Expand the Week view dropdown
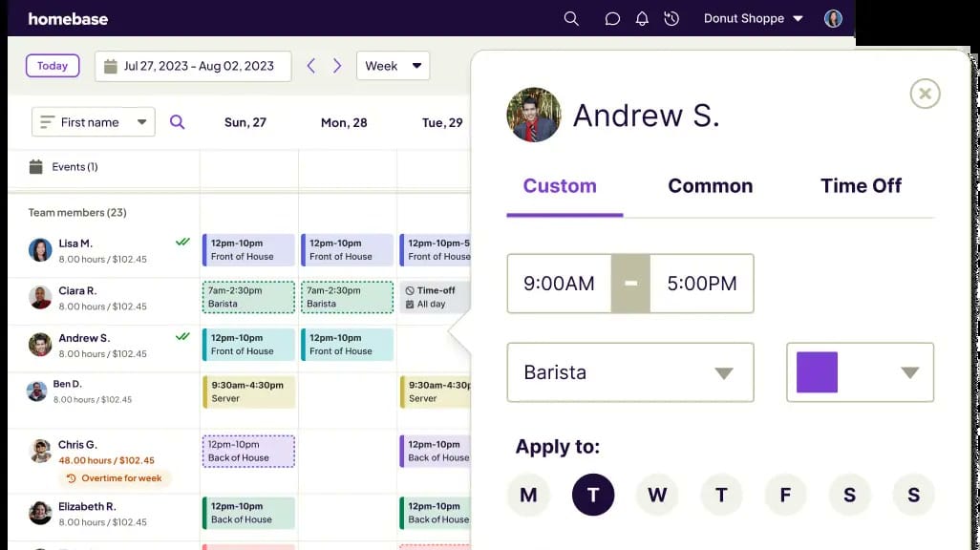980x550 pixels. point(394,66)
